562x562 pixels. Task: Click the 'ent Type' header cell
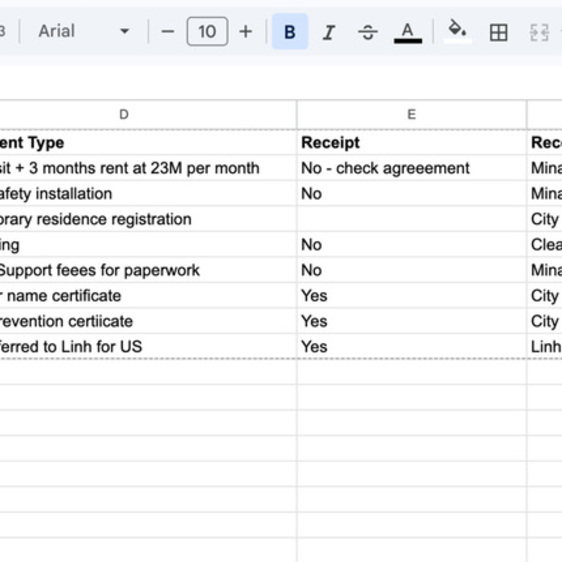tap(148, 142)
